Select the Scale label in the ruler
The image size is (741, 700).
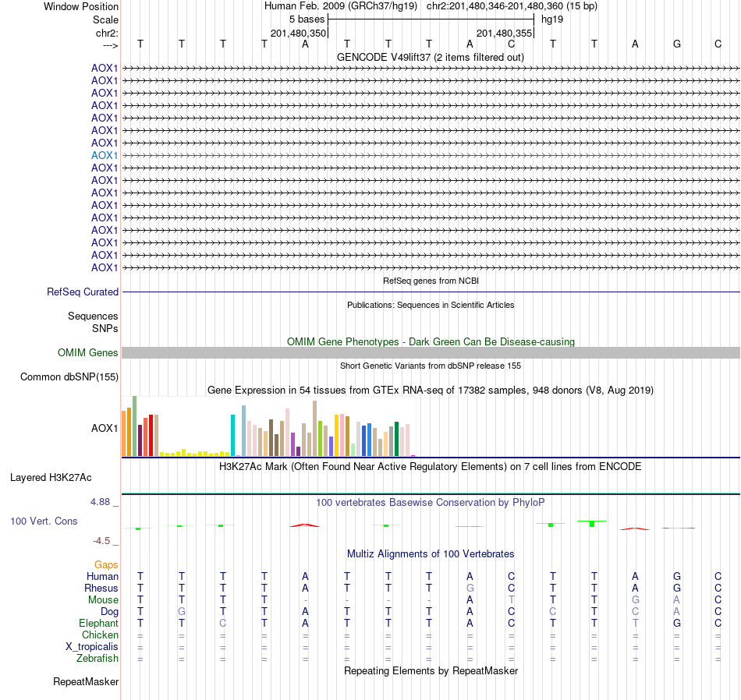(105, 19)
